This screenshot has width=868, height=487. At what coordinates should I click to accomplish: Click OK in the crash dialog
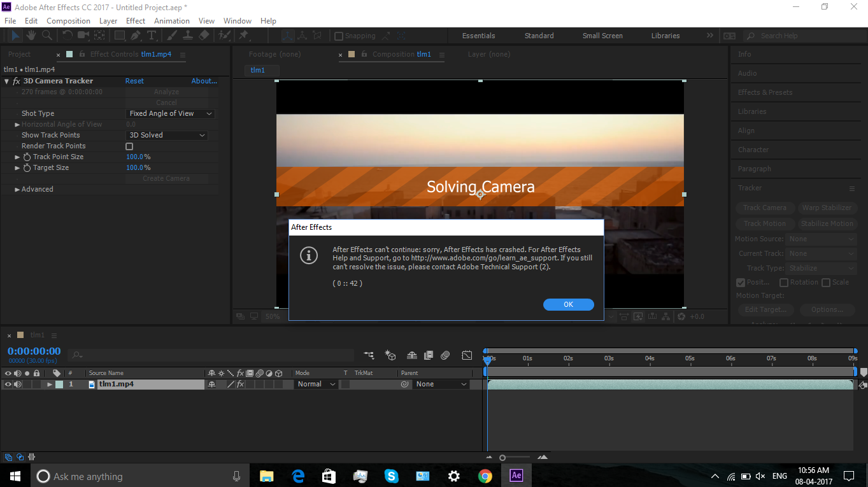click(569, 305)
